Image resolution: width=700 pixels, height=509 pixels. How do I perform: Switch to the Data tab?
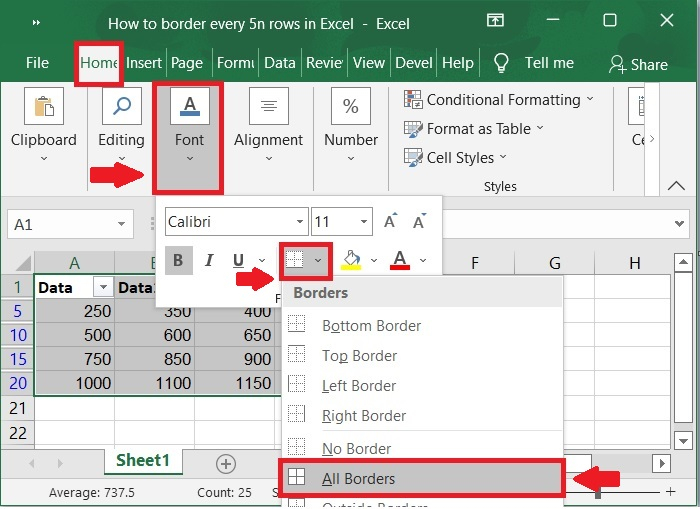tap(279, 63)
